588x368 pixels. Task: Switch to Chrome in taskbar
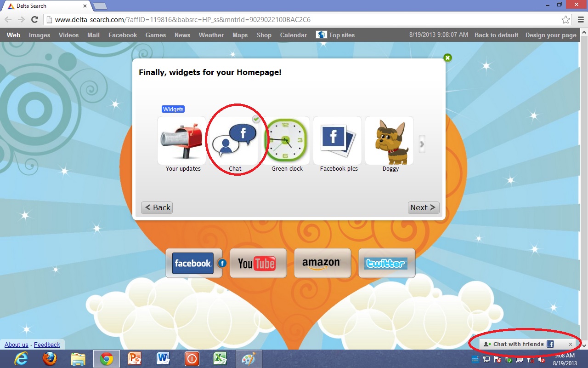click(107, 359)
